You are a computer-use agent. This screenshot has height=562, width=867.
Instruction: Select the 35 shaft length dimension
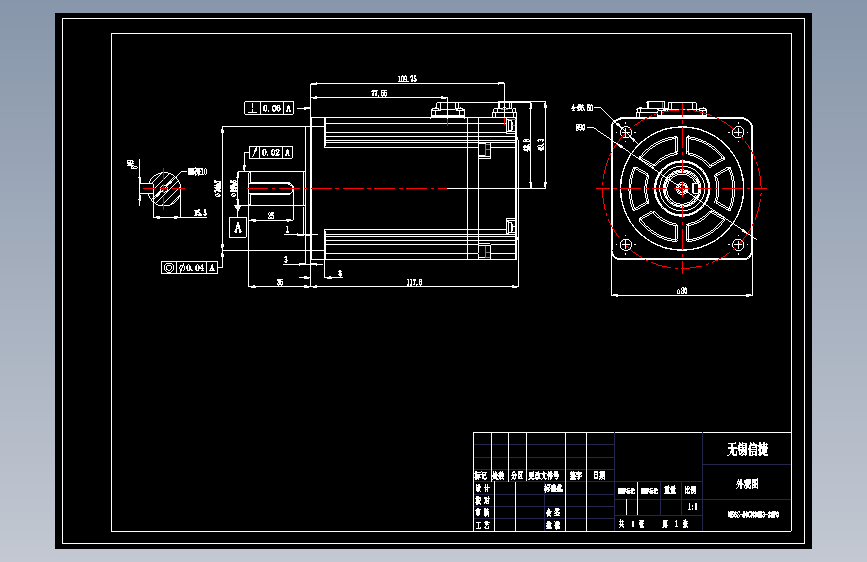pos(280,282)
